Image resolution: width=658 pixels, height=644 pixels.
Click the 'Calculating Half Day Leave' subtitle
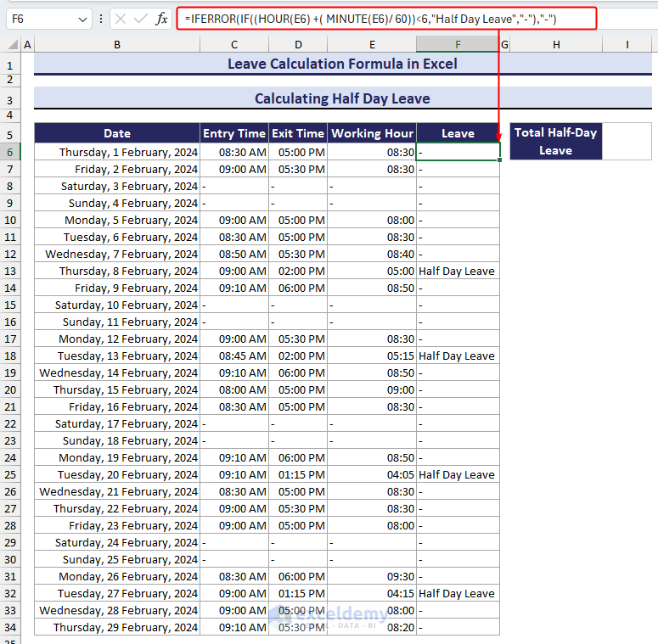click(342, 98)
